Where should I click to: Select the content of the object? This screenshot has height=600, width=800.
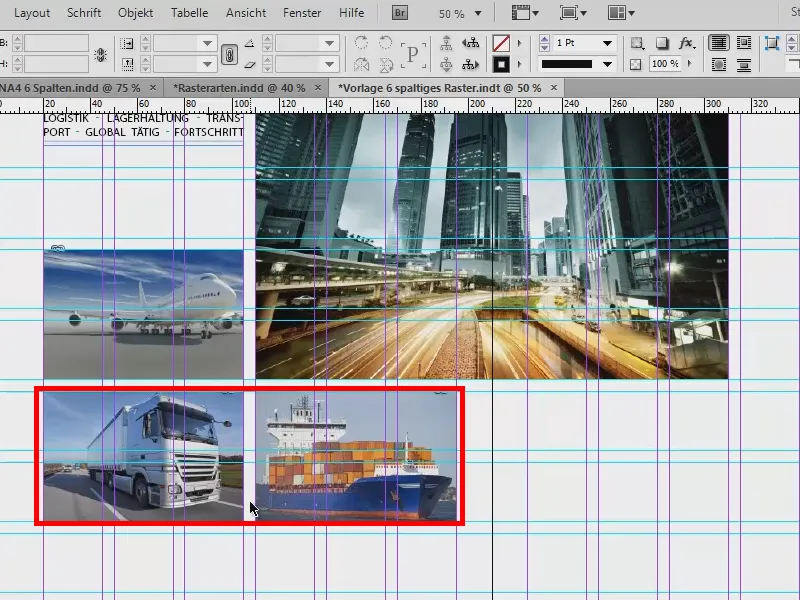coord(446,64)
